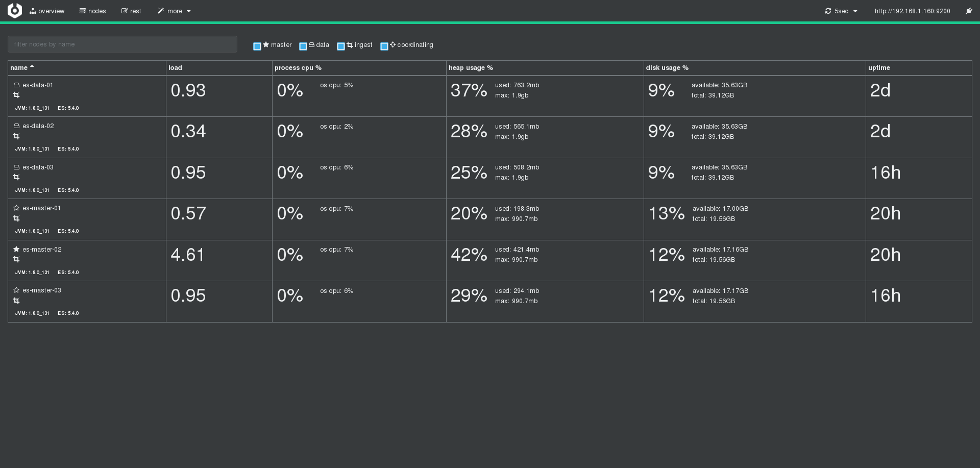Click the outlined star icon beside es-master-01

16,208
